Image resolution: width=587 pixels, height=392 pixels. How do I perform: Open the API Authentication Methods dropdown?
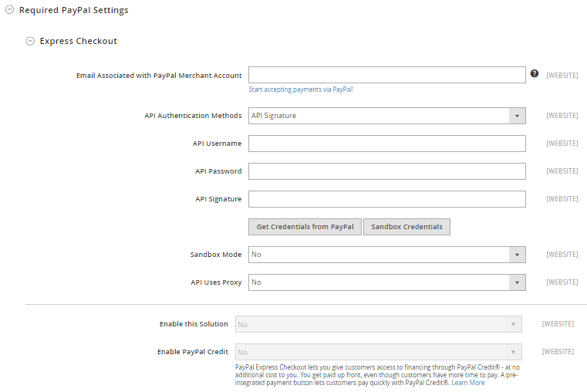(386, 116)
